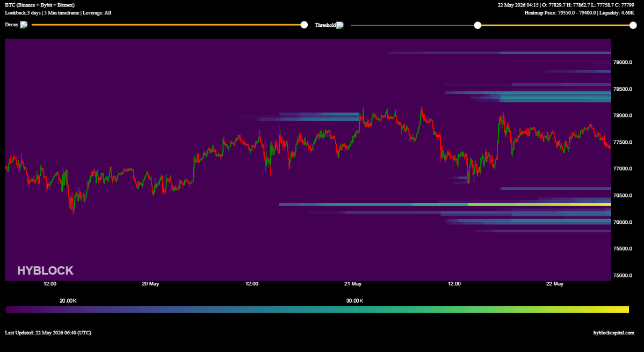Click the 75000.0 price axis label
The height and width of the screenshot is (352, 644).
(623, 275)
